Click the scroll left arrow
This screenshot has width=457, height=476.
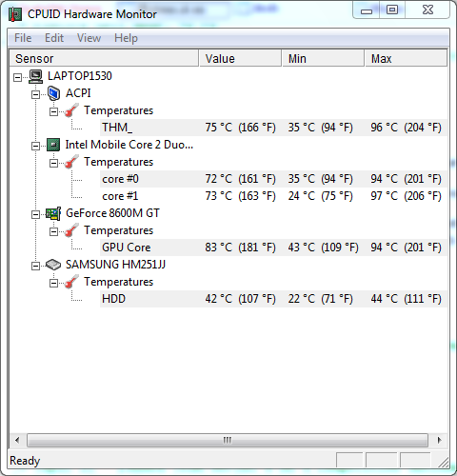17,440
